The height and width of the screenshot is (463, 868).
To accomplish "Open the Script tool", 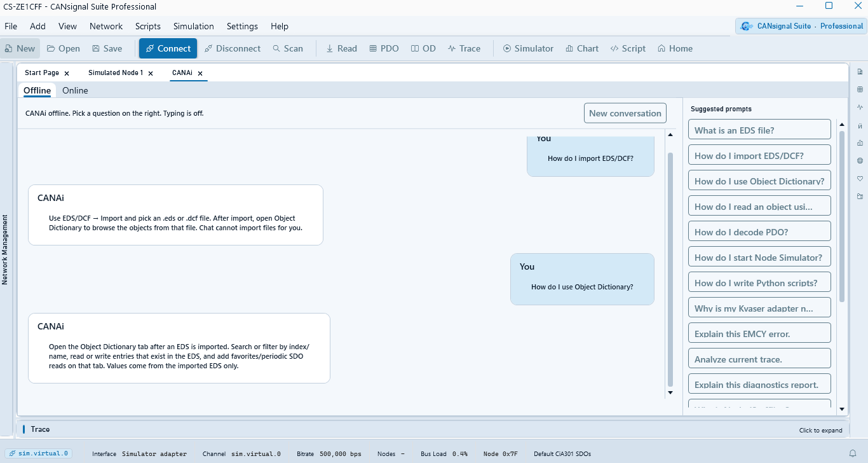I will 628,48.
